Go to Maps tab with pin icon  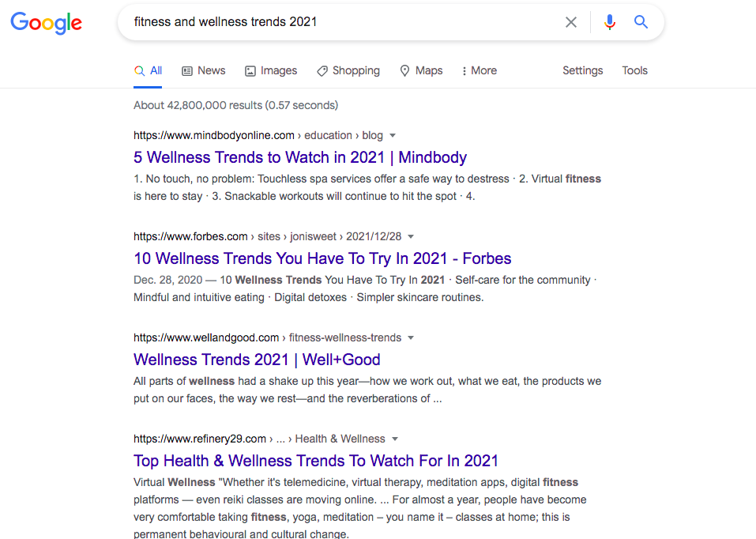coord(421,71)
